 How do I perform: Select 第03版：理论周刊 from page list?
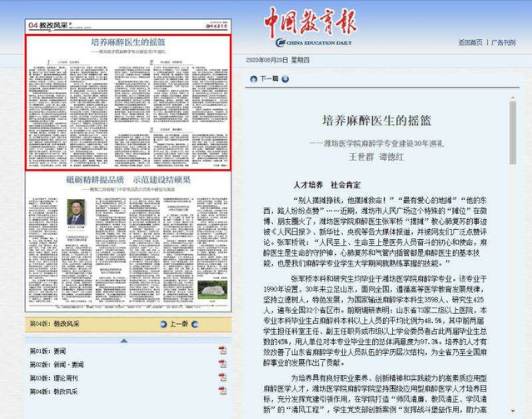coord(53,377)
